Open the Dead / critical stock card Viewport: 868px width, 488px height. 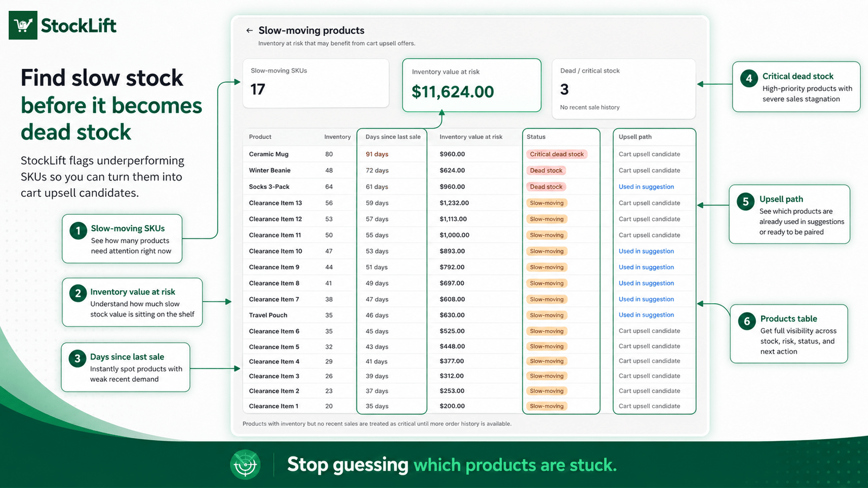624,88
